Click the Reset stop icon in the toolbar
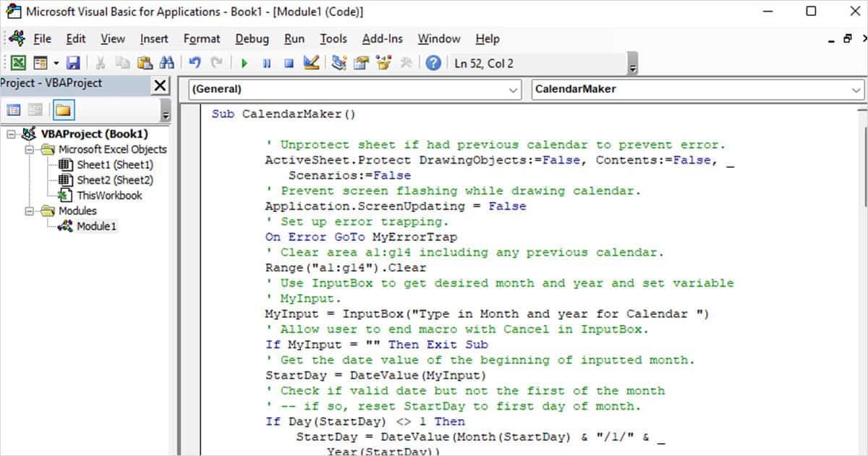 (289, 63)
